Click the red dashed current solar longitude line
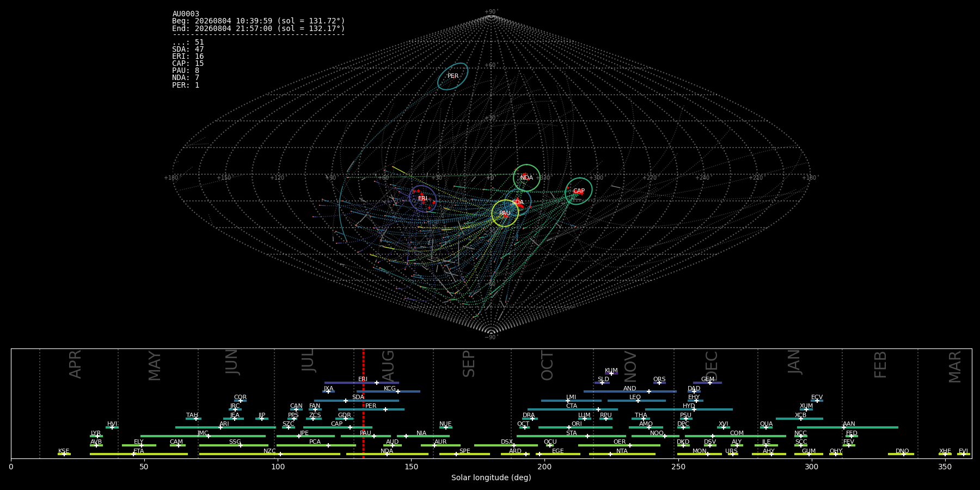 tap(363, 403)
